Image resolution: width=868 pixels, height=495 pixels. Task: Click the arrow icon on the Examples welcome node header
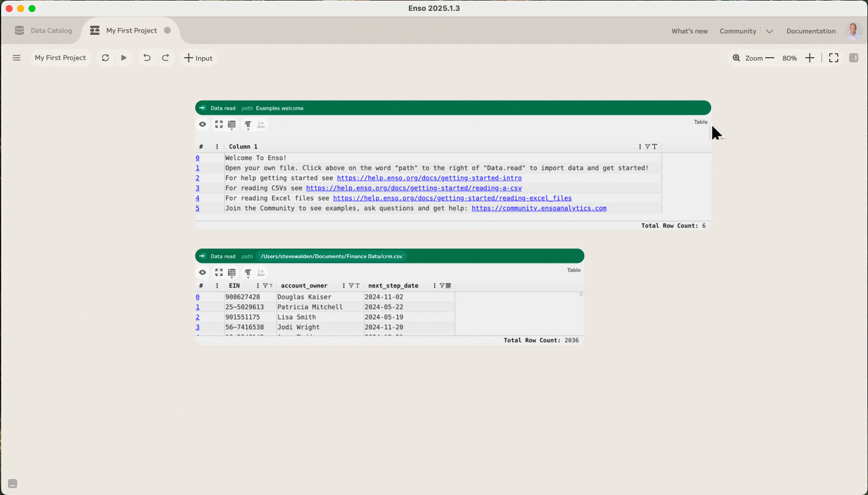point(202,107)
